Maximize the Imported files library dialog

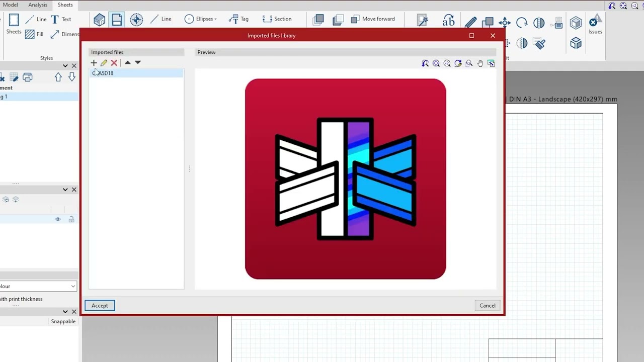coord(471,36)
